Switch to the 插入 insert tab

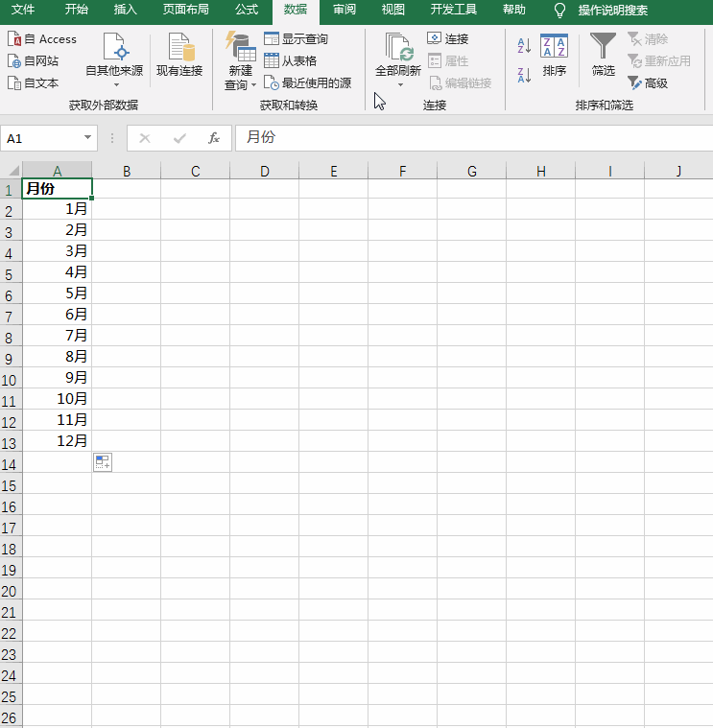(126, 10)
